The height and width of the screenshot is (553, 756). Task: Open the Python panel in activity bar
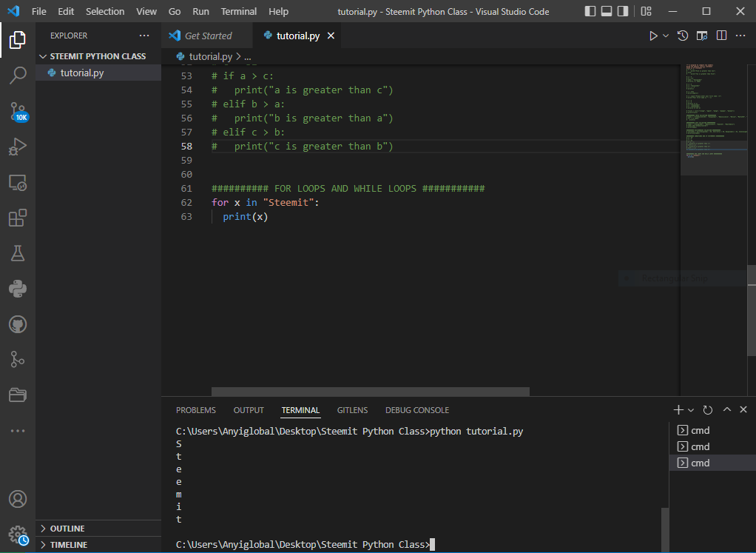tap(18, 289)
